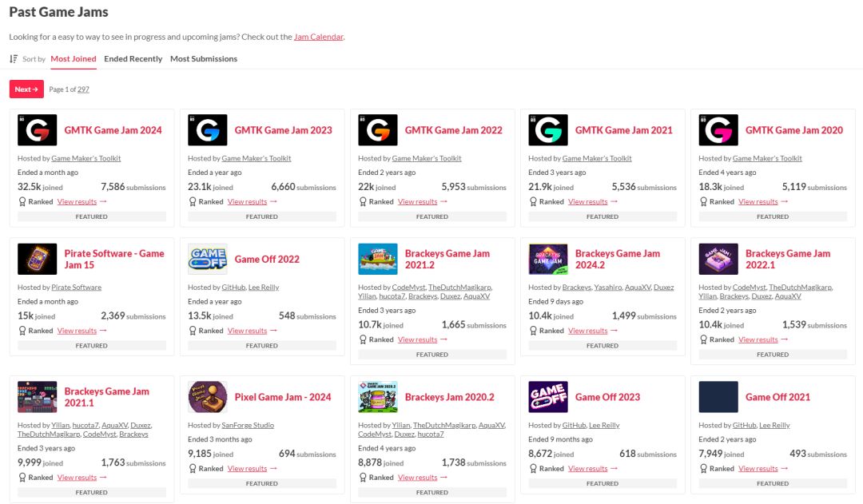Screen dimensions: 863x504
Task: Click the Game Off 2023 purple logo
Action: (548, 397)
